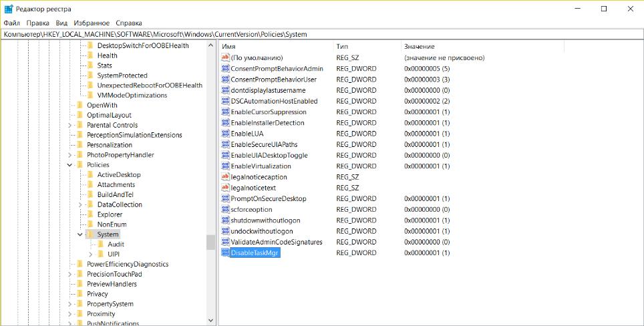Expand the Parental Controls tree node
The height and width of the screenshot is (326, 644).
(69, 125)
